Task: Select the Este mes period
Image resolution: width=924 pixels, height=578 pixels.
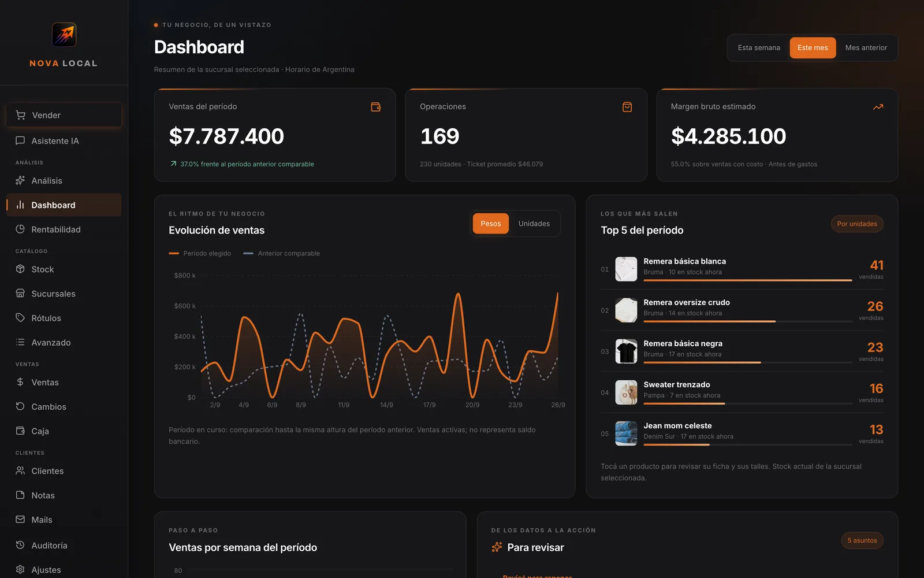Action: click(x=813, y=48)
